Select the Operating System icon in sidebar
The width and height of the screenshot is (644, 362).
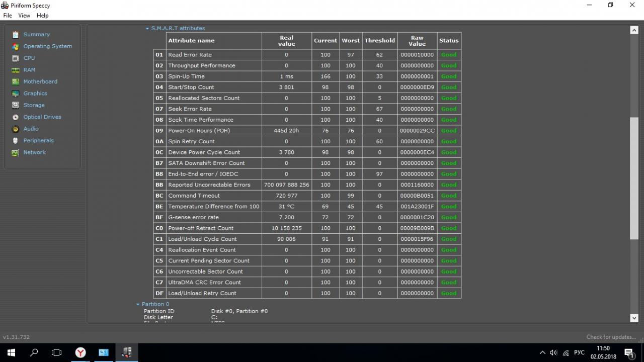tap(16, 46)
